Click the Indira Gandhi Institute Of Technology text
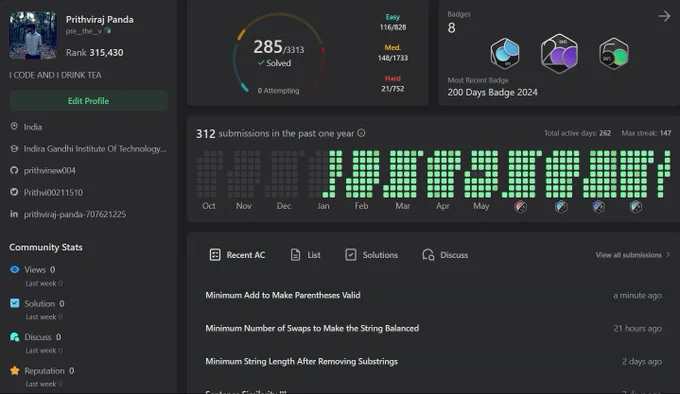 [x=95, y=149]
